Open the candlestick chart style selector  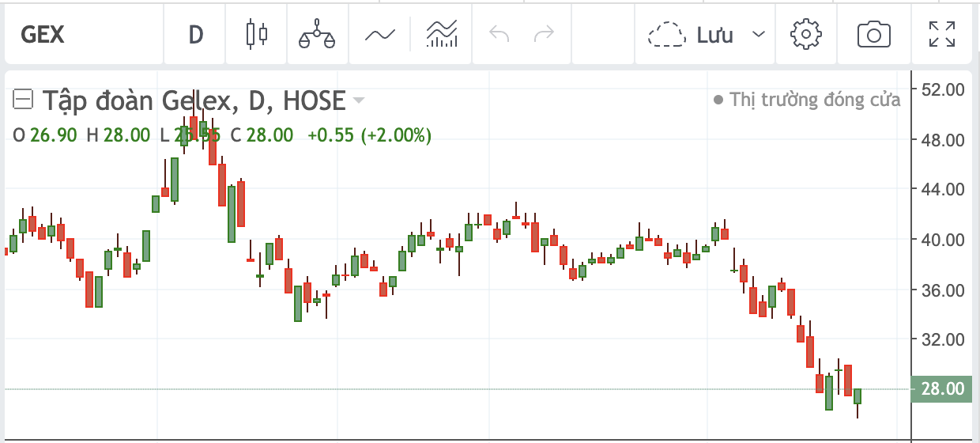(257, 35)
